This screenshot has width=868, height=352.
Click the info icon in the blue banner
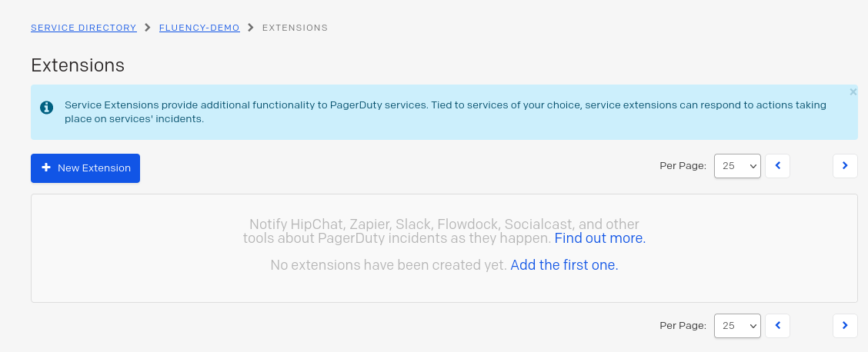[x=47, y=107]
